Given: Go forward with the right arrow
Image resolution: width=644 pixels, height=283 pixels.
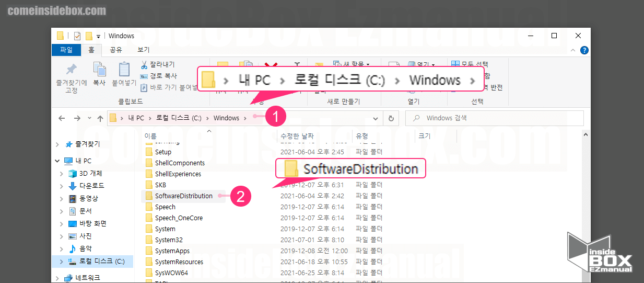Looking at the screenshot, I should [77, 118].
